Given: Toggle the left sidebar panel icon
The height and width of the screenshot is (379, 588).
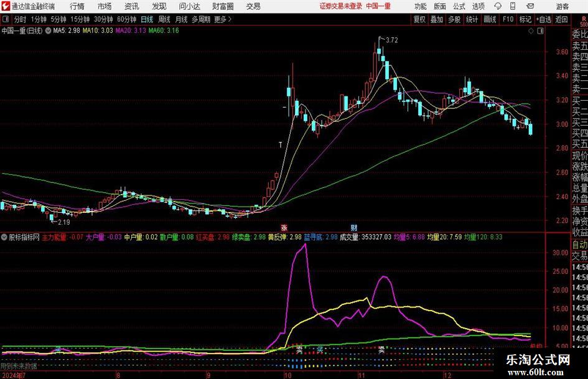Looking at the screenshot, I should (6, 19).
